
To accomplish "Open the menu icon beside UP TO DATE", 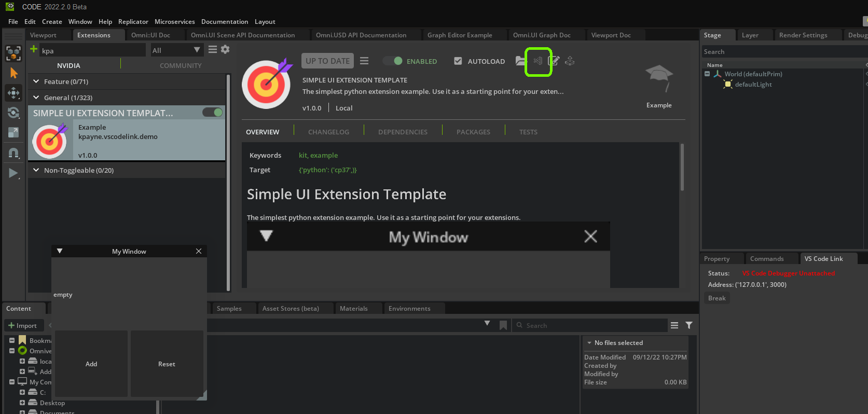I will tap(364, 61).
